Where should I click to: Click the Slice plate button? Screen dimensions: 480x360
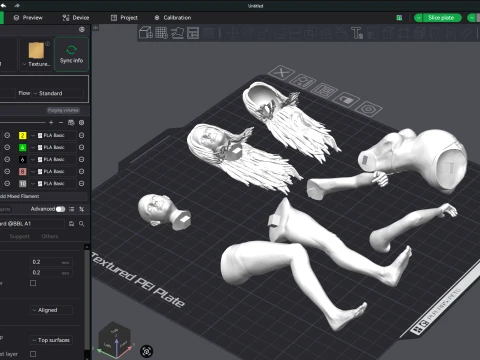click(441, 18)
